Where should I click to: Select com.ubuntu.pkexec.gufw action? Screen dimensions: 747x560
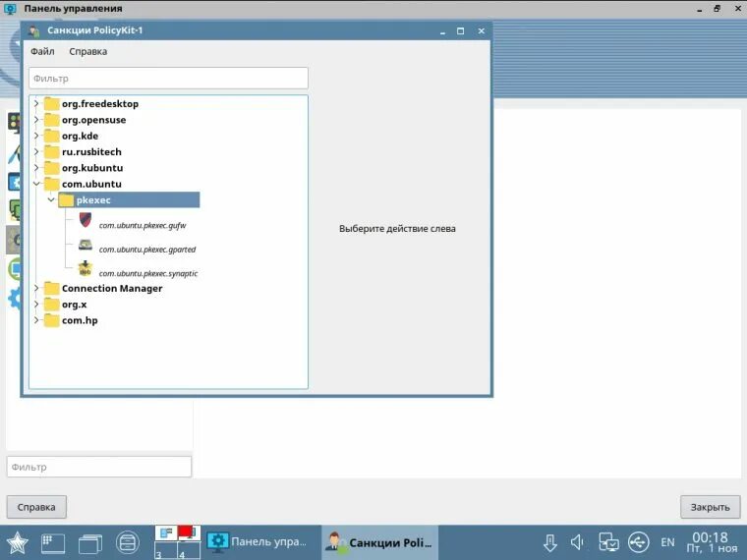click(x=143, y=225)
